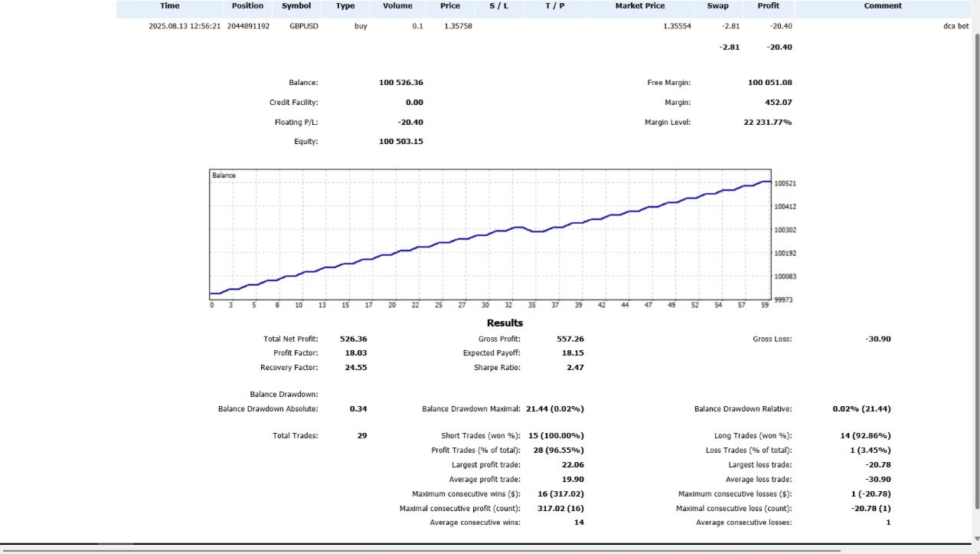
Task: Select the Total Net Profit value 526.36
Action: coord(353,339)
